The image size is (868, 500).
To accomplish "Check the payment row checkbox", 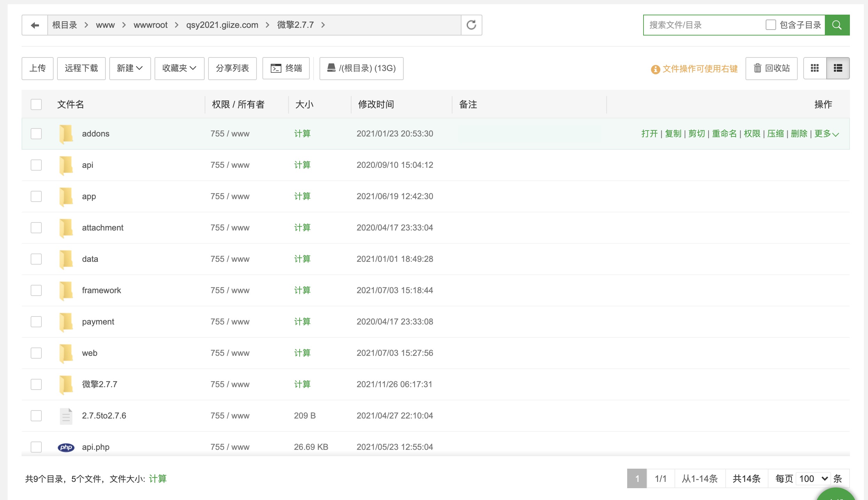I will click(x=36, y=322).
